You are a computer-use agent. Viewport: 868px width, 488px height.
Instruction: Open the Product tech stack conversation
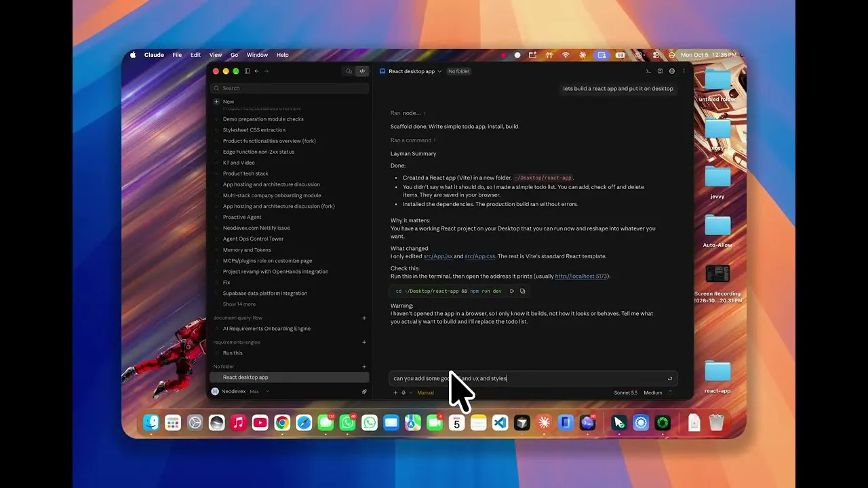245,174
